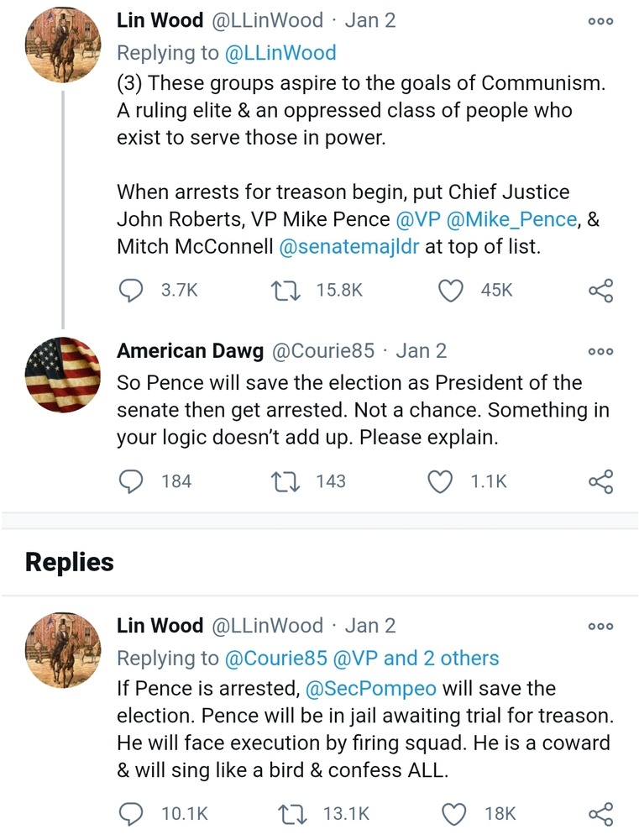Open reply on tweet with 10.1K comments
This screenshot has height=840, width=639.
(x=130, y=813)
